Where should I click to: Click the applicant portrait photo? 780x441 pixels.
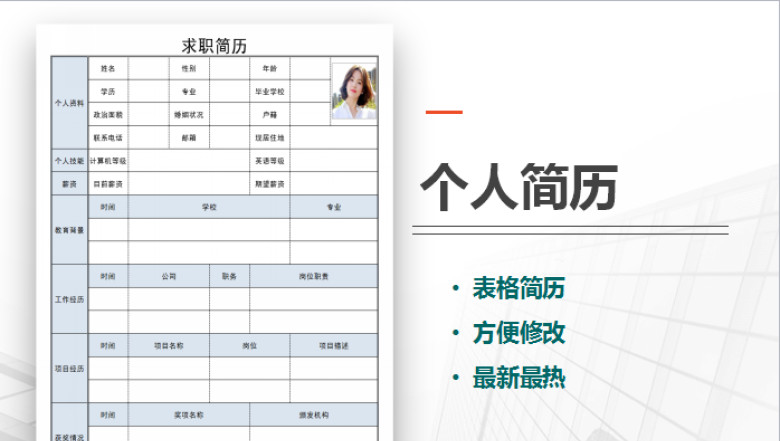(354, 91)
